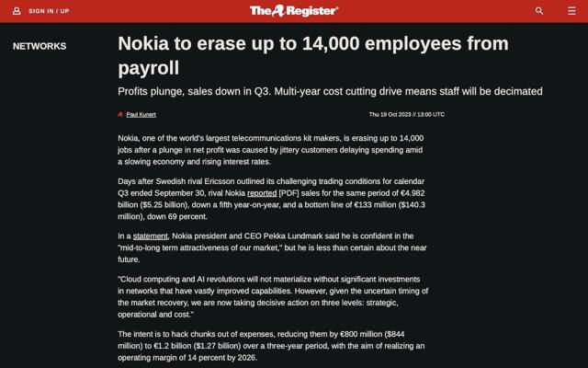588x368 pixels.
Task: Click the "Profits plunge" subheading
Action: (330, 91)
